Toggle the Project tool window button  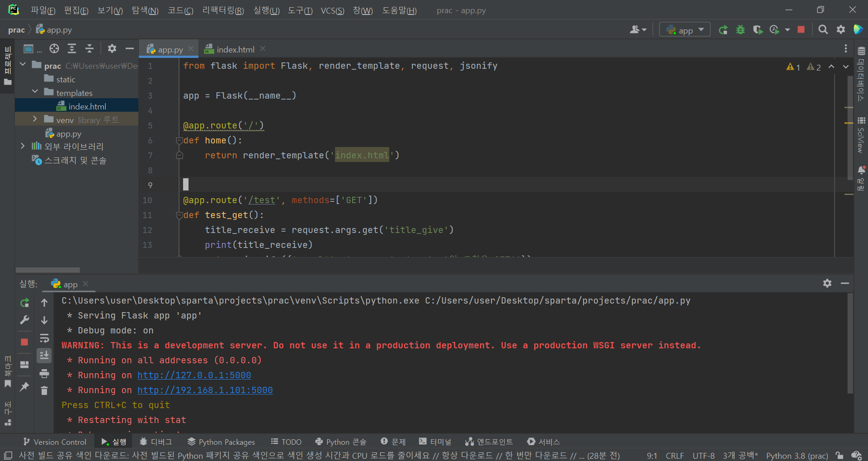click(8, 66)
